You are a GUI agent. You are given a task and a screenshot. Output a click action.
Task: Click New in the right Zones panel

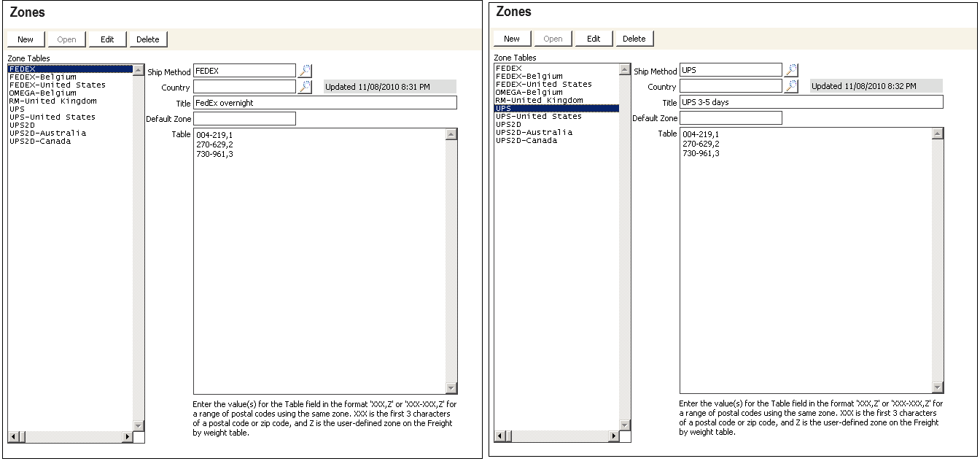click(512, 39)
